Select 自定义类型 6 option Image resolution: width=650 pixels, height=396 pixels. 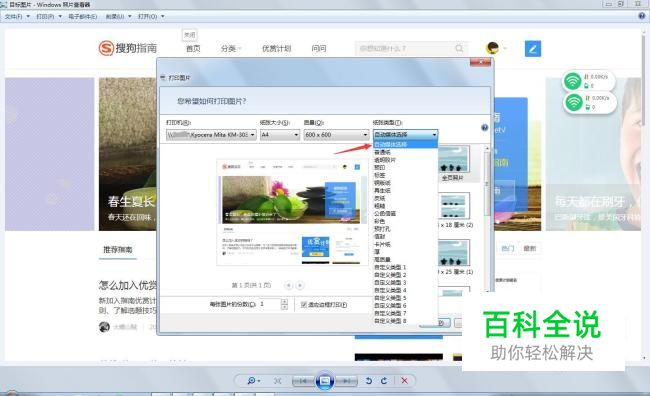405,306
